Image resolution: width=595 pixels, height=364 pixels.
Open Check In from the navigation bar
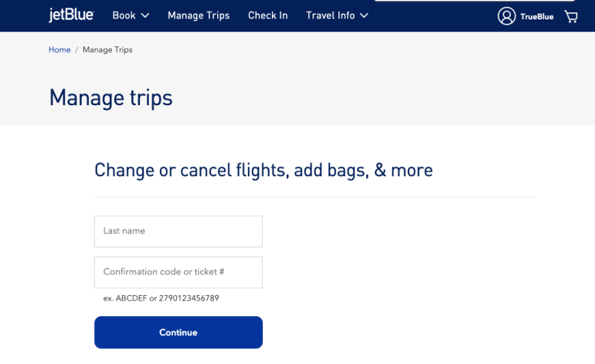[x=267, y=15]
